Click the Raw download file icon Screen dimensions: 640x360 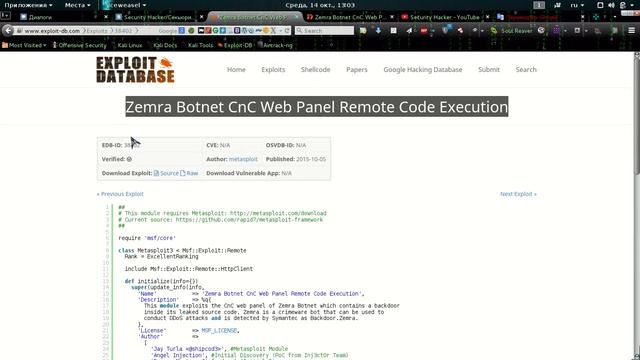click(183, 173)
